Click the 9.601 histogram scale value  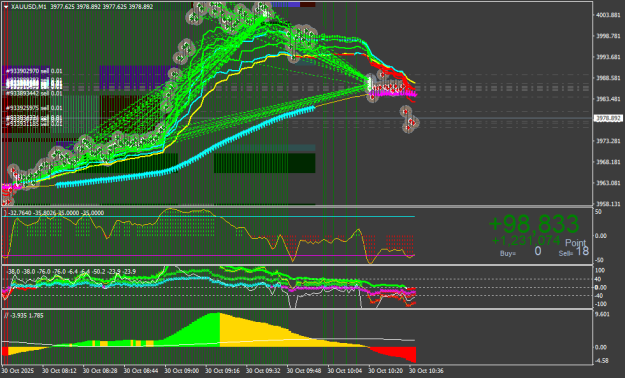click(602, 314)
